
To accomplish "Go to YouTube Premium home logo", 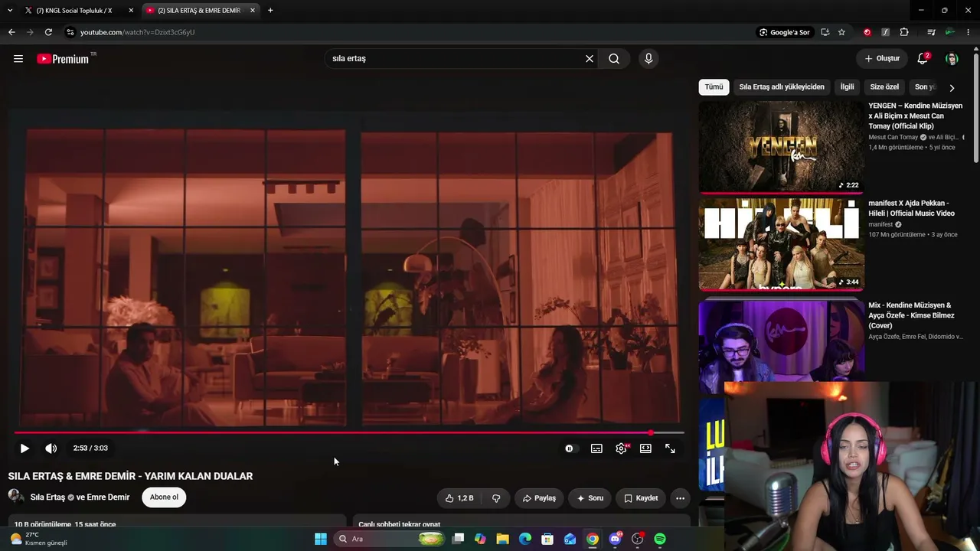I will click(63, 59).
